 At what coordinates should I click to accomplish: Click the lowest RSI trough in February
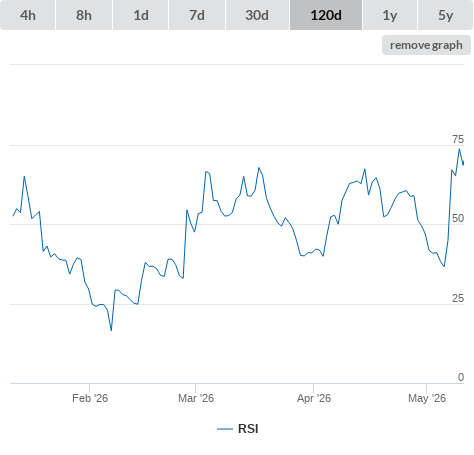111,330
